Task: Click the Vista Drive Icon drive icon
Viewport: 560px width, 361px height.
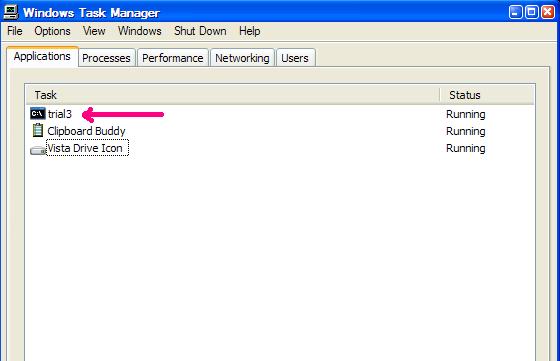Action: coord(38,150)
